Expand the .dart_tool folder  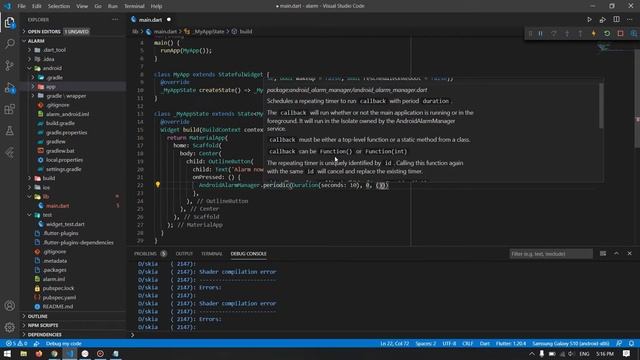pos(54,50)
